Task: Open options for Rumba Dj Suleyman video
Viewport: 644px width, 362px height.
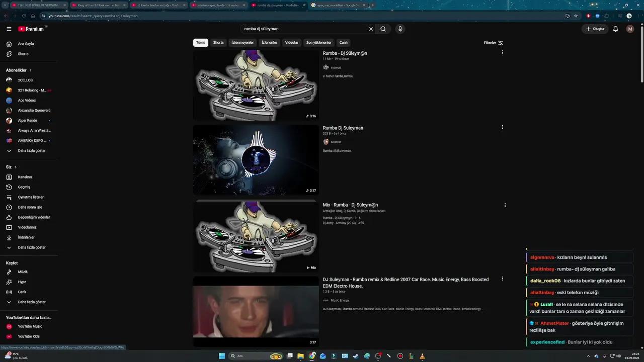Action: click(x=502, y=127)
